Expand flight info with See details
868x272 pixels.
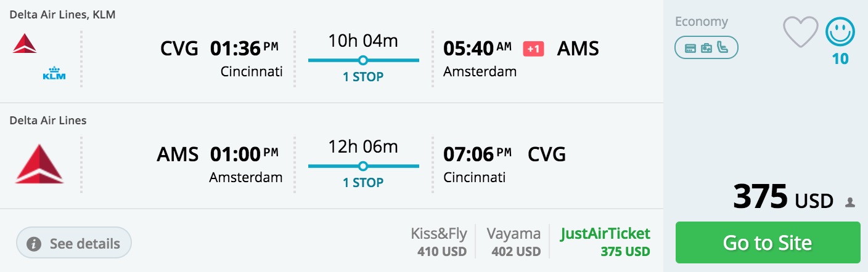pyautogui.click(x=74, y=244)
